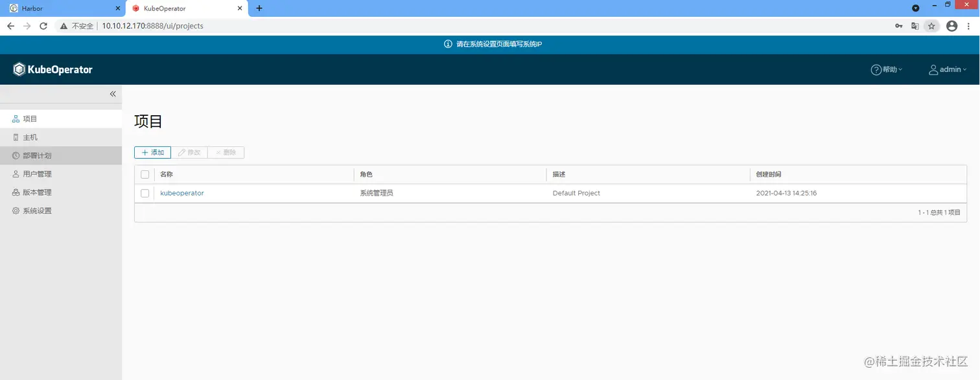Close the Harbor browser tab
Image resolution: width=980 pixels, height=380 pixels.
117,8
